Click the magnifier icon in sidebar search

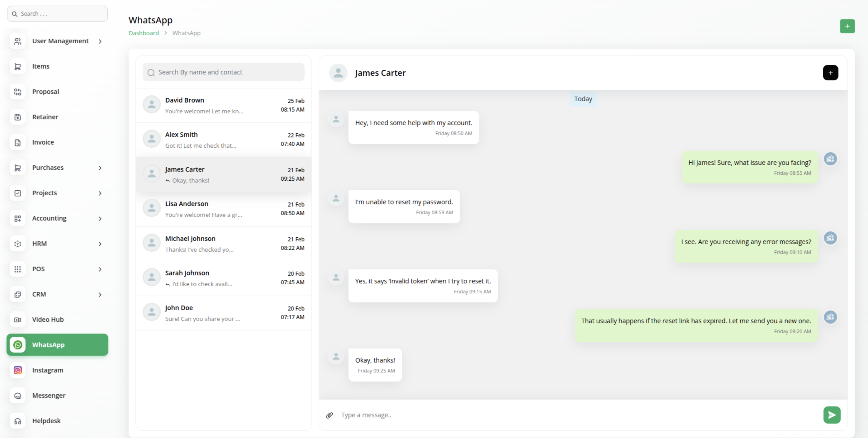(x=14, y=14)
